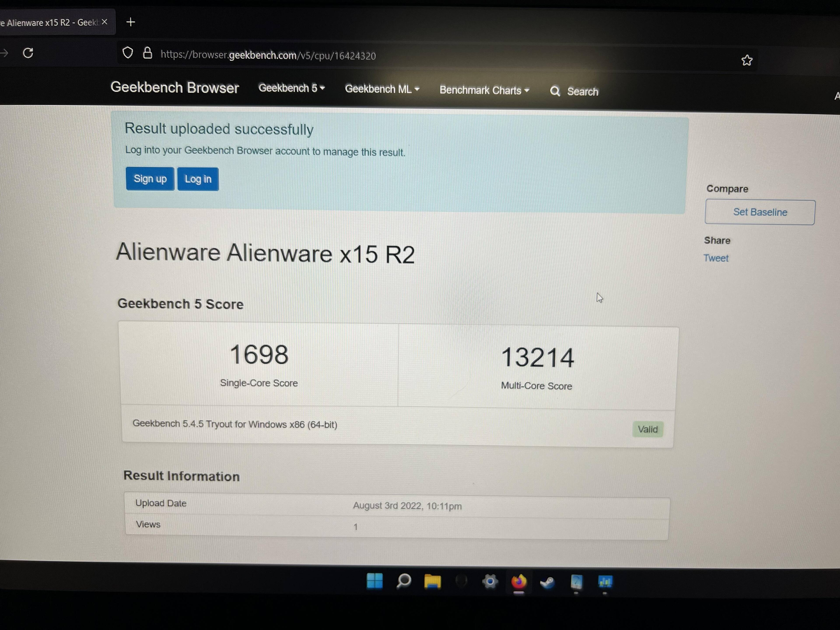Click the browser reload icon
This screenshot has height=630, width=840.
(x=28, y=53)
